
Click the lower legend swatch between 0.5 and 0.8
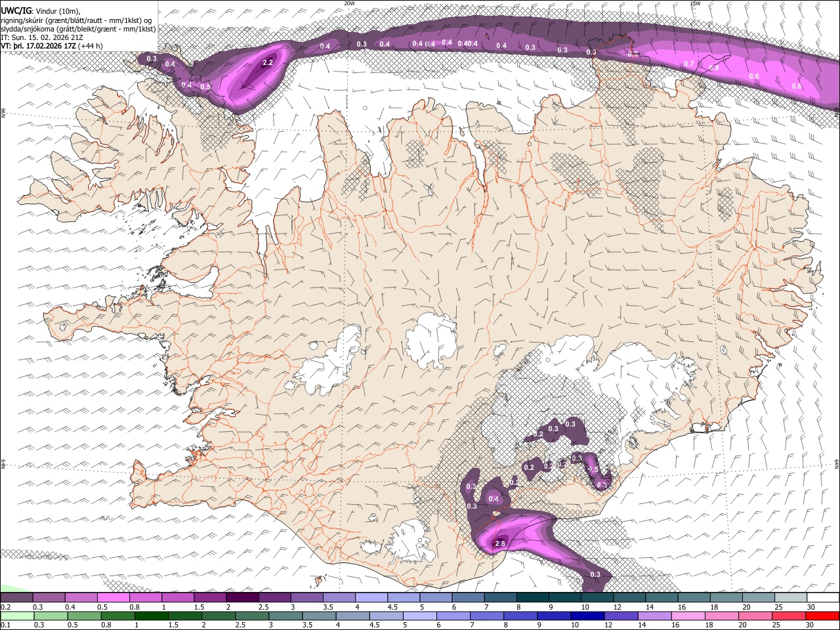tap(84, 616)
